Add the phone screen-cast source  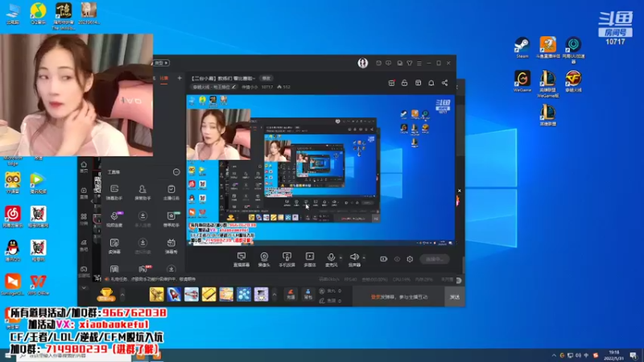287,259
